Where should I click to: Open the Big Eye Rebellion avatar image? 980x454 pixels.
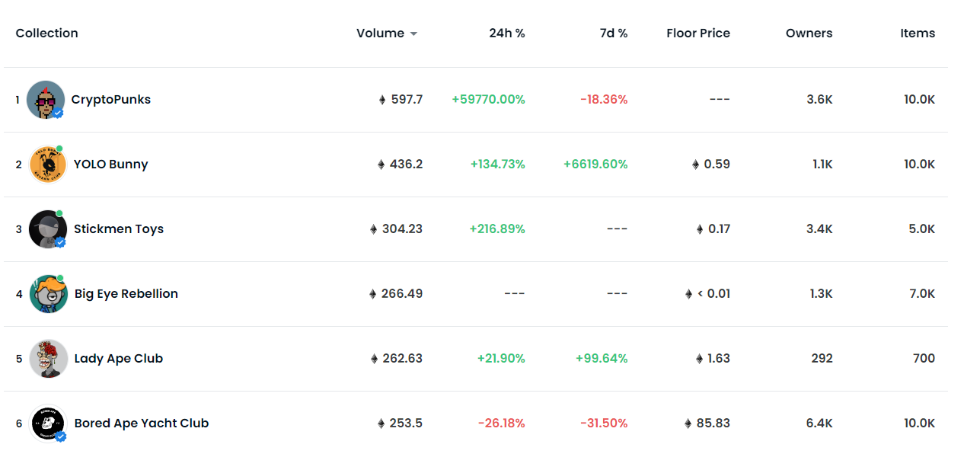coord(49,294)
